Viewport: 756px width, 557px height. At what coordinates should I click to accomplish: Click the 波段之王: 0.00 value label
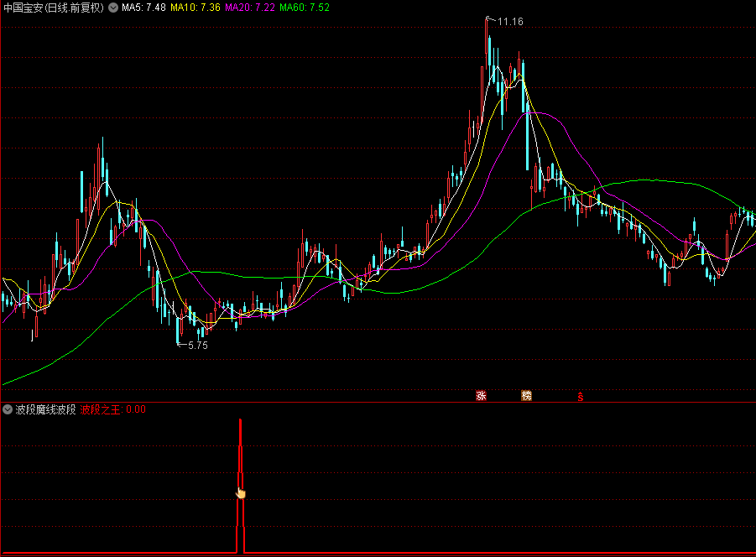(112, 409)
